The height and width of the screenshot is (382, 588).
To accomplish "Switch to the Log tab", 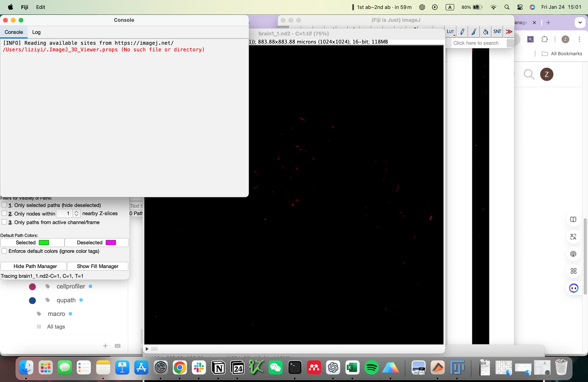I will click(36, 32).
